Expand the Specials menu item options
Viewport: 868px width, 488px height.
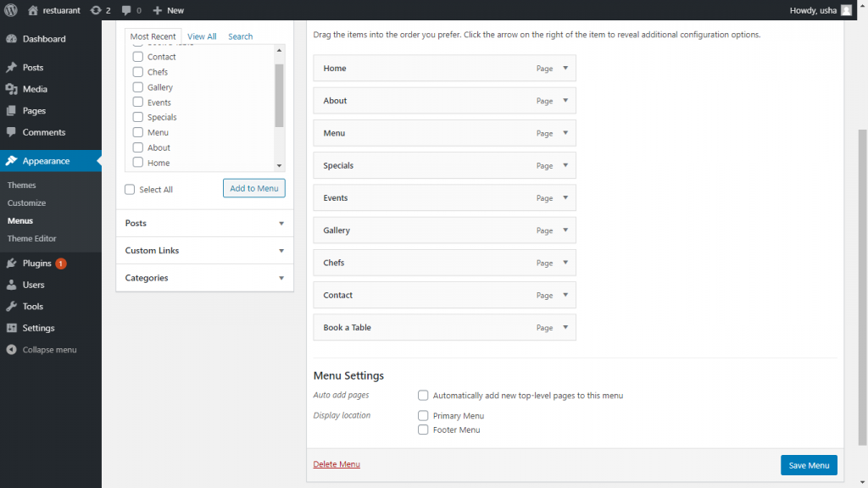[565, 165]
